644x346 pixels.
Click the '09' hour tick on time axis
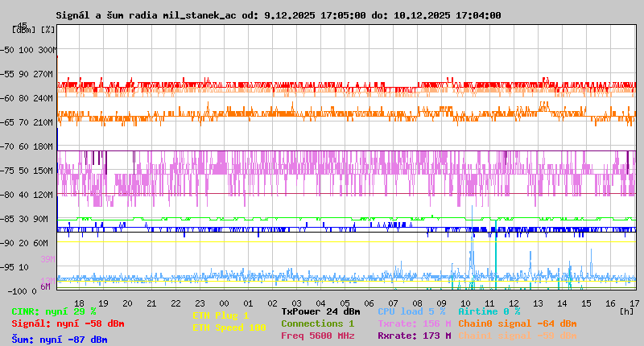pos(441,303)
